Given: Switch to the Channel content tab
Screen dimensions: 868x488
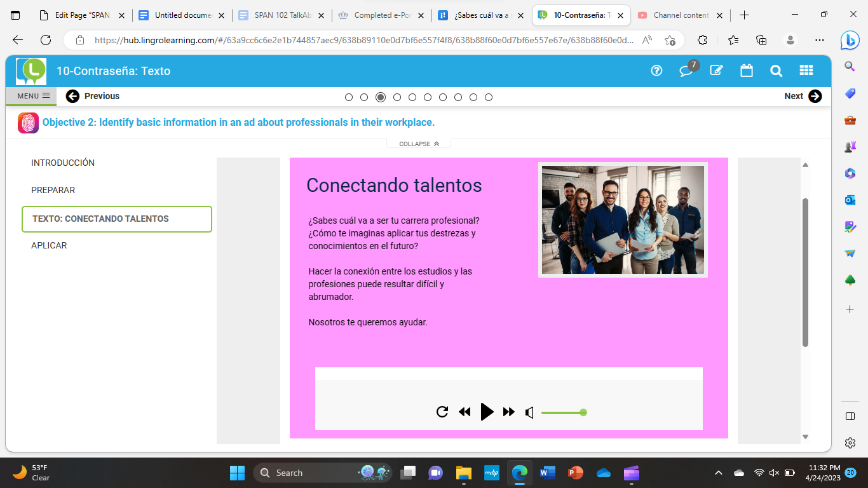Looking at the screenshot, I should point(681,15).
